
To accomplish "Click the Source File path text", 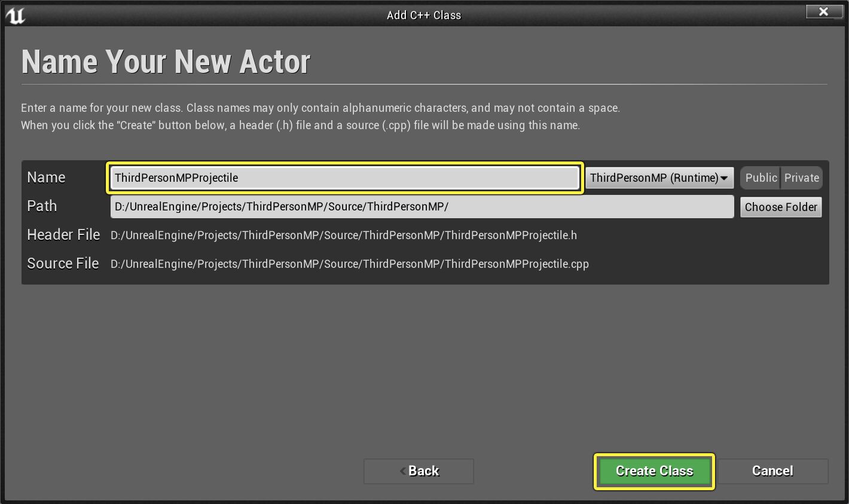I will point(350,264).
